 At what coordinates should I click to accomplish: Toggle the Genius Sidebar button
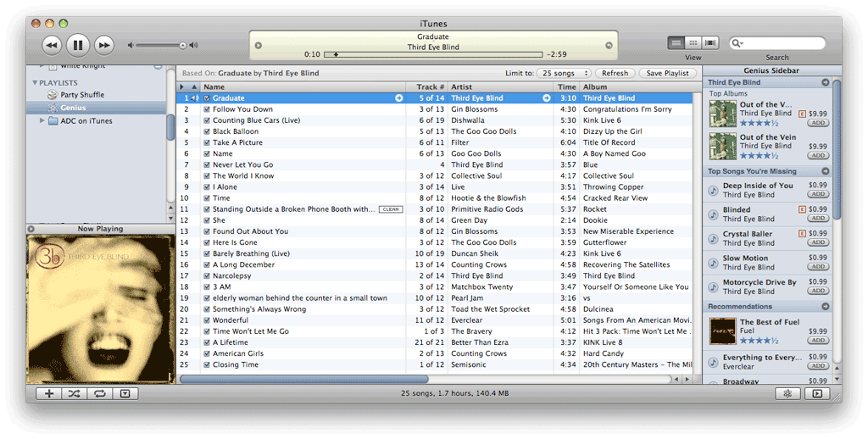(817, 393)
